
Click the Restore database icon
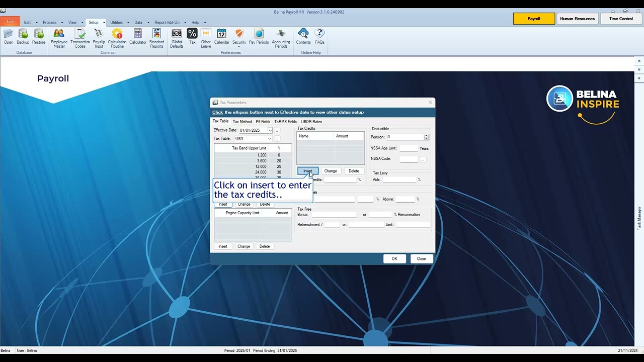tap(39, 37)
